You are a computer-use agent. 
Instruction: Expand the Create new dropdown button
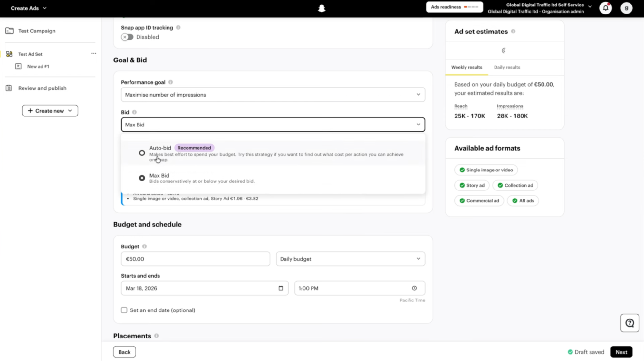click(x=50, y=111)
